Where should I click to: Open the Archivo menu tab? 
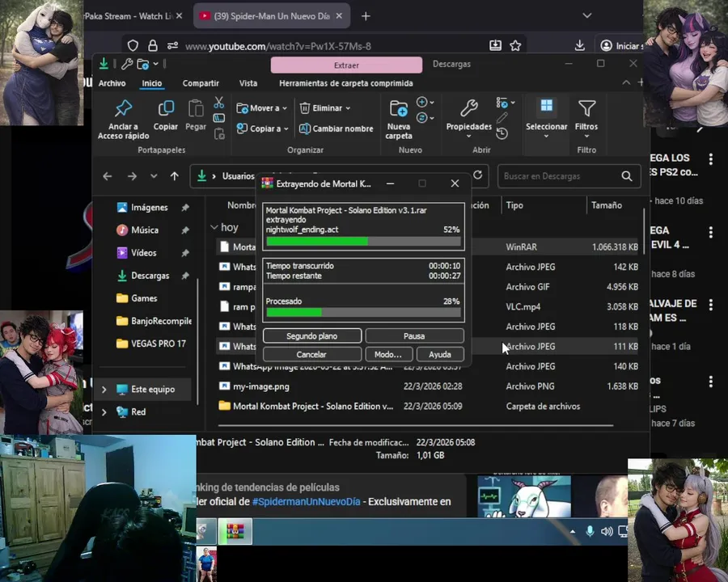coord(112,83)
